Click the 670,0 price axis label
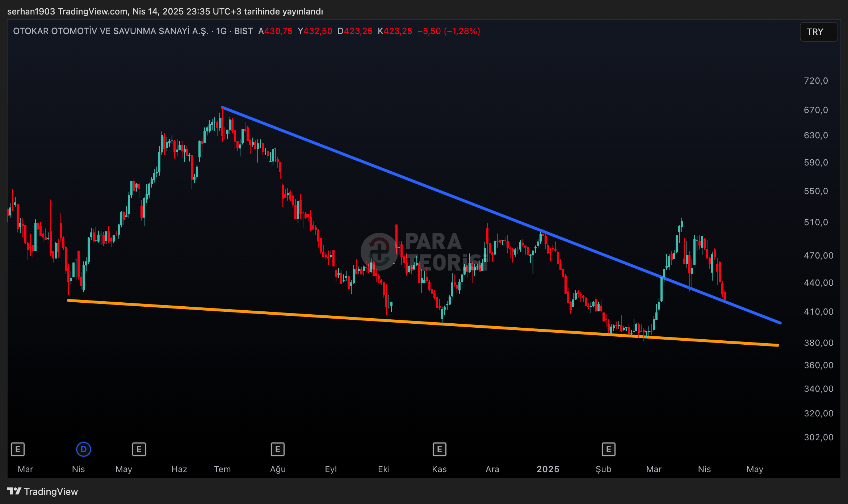This screenshot has height=504, width=848. 816,110
